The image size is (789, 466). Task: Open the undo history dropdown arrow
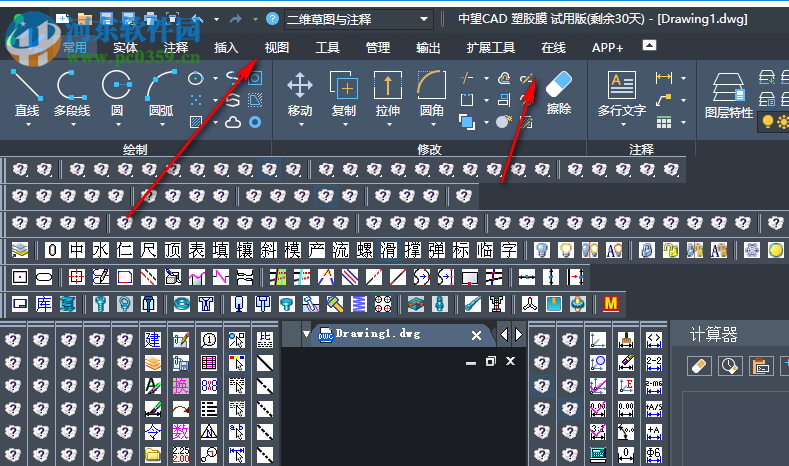point(216,20)
